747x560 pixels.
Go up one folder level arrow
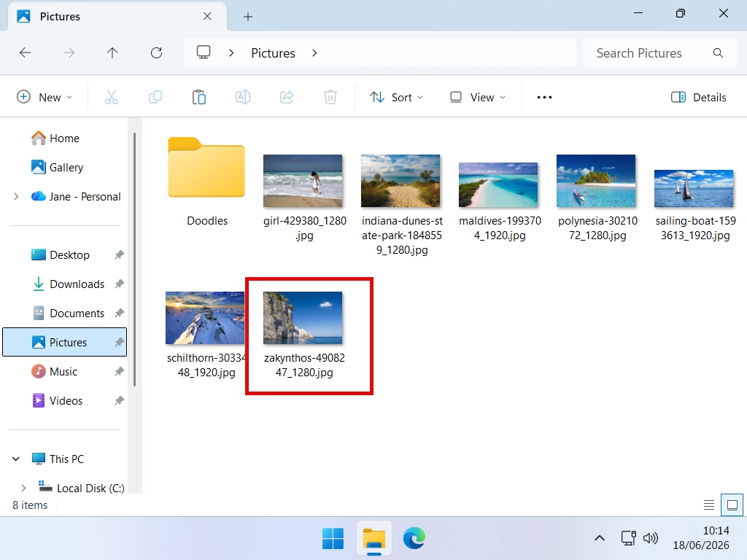(x=112, y=52)
